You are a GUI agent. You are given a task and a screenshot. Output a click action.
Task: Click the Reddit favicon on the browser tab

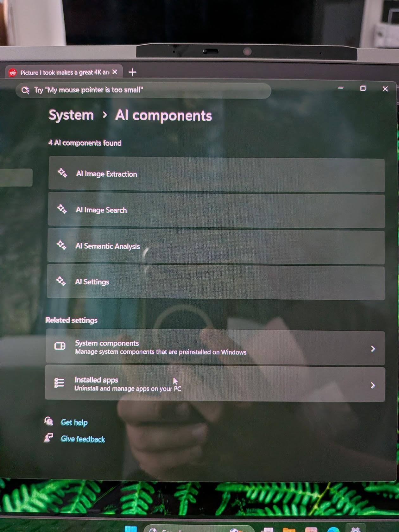[x=13, y=73]
